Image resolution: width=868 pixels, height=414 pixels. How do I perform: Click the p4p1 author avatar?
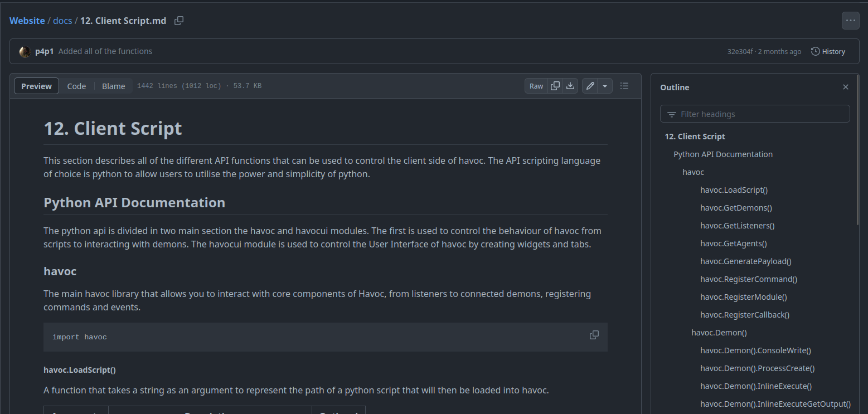(25, 51)
